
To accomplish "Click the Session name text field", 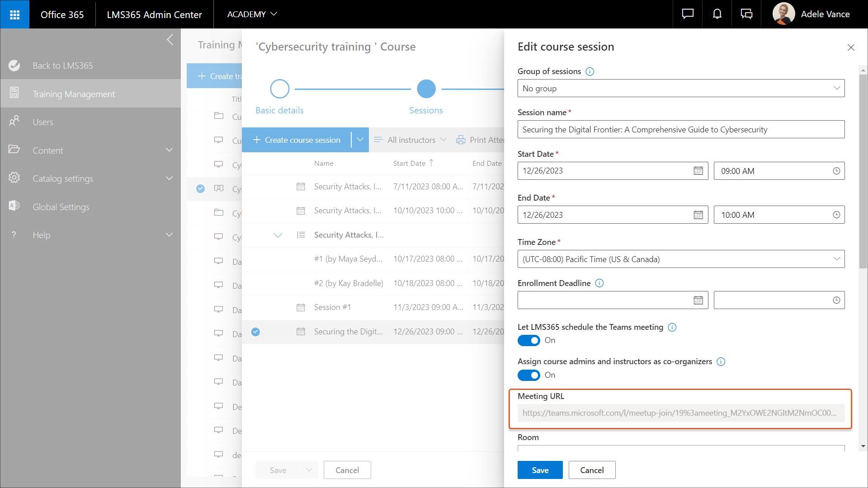I will pos(681,130).
